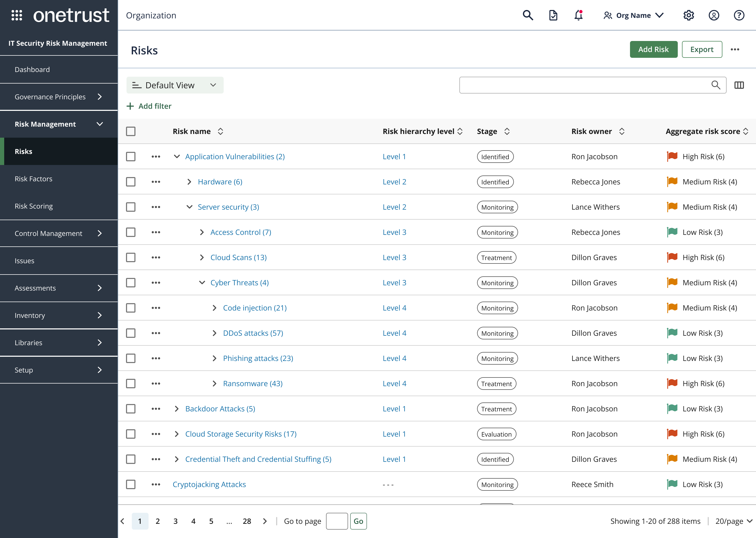756x538 pixels.
Task: Collapse the Server security (3) tree row
Action: click(x=189, y=207)
